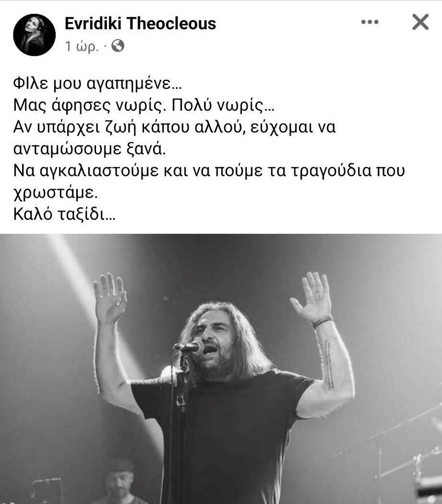Click the background musician wearing a cap
The image size is (442, 504).
(x=119, y=481)
